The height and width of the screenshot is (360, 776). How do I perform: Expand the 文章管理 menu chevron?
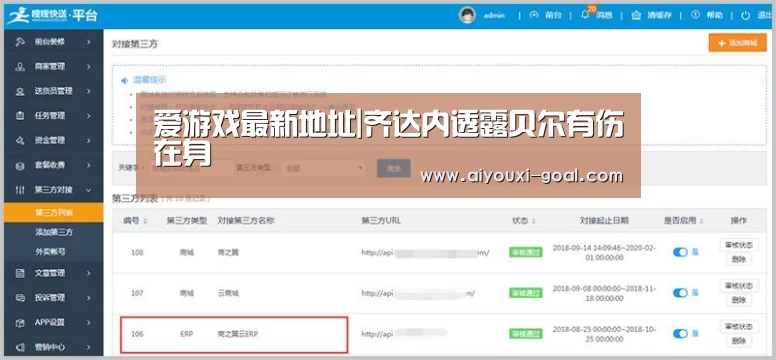click(x=89, y=273)
